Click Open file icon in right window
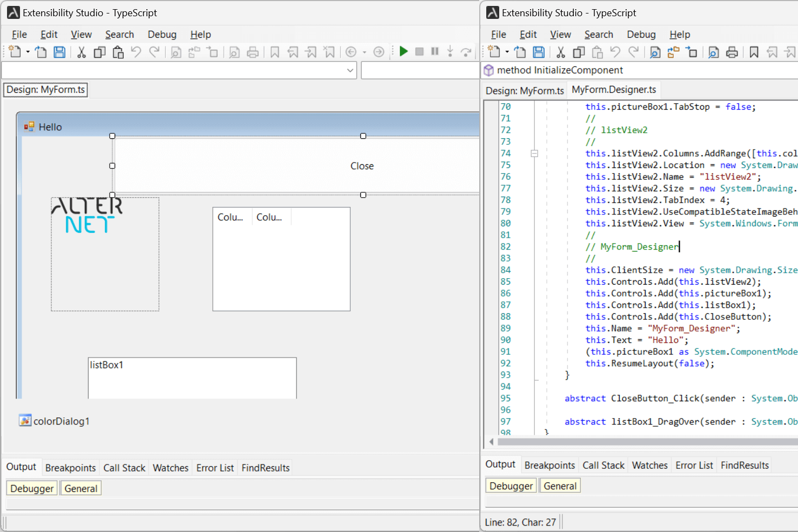Screen dimensions: 798x532 pyautogui.click(x=520, y=52)
